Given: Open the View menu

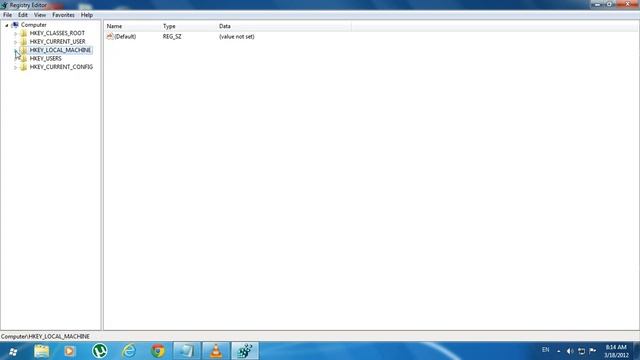Looking at the screenshot, I should [40, 15].
